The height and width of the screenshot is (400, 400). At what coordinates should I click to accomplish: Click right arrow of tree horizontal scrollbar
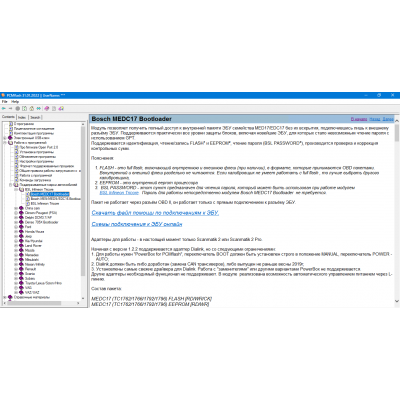[x=78, y=303]
